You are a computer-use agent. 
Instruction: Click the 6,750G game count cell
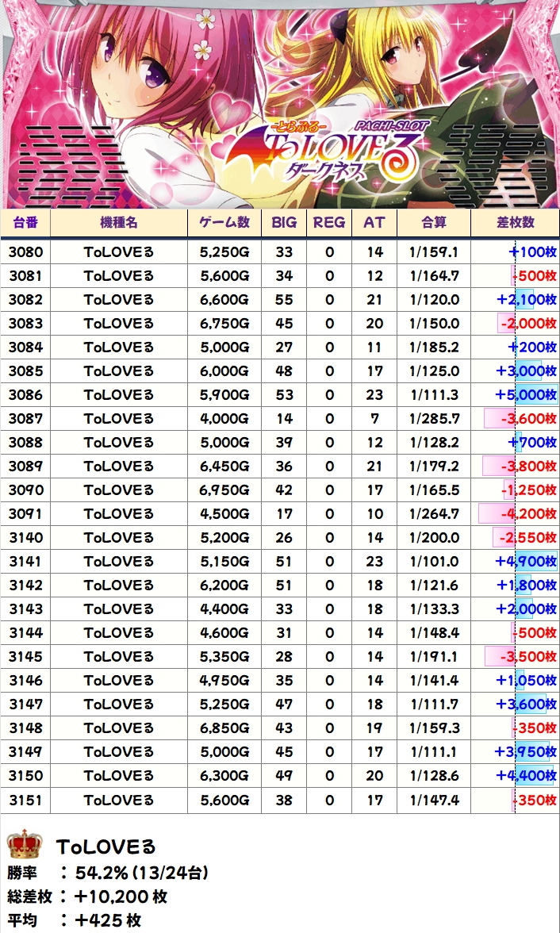click(x=224, y=324)
